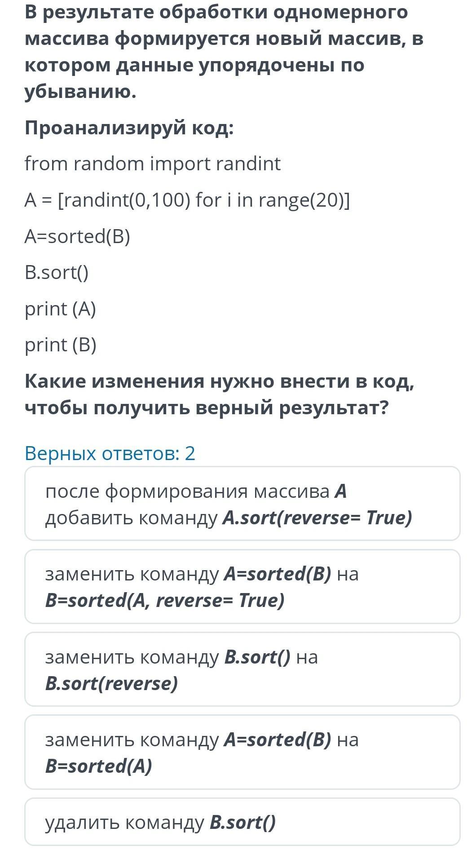Click bold 'B=sorted(A)' text in fourth answer
The width and height of the screenshot is (476, 868).
99,766
